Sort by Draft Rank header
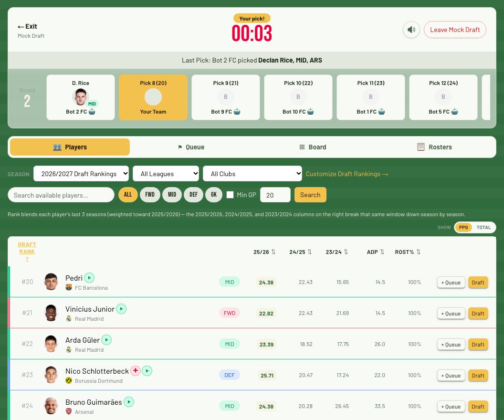 (x=27, y=252)
